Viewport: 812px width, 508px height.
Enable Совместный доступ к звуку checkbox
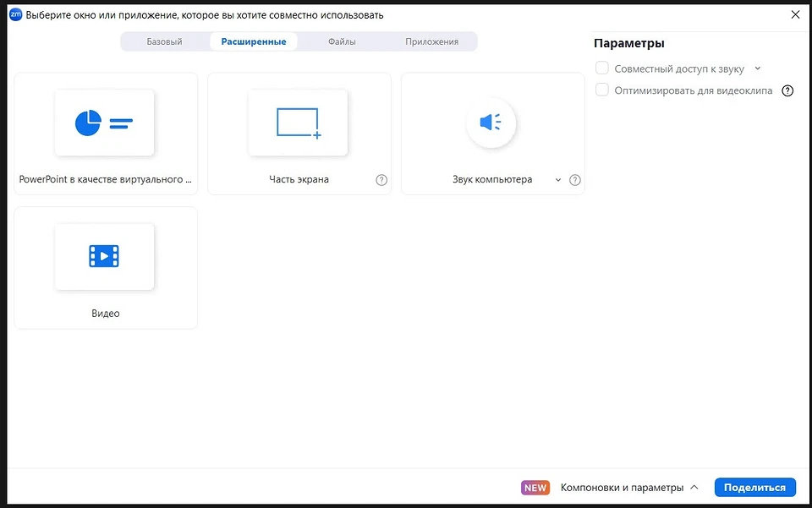point(602,68)
